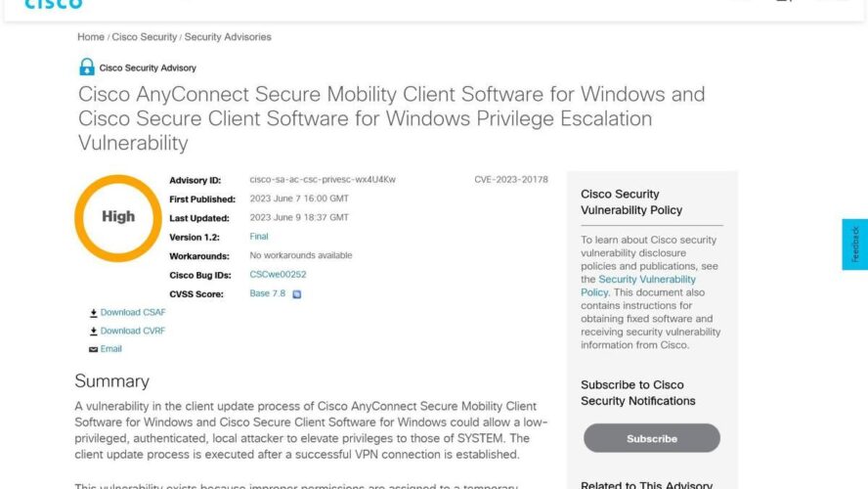Click the Email envelope icon
Image resolution: width=868 pixels, height=489 pixels.
pyautogui.click(x=94, y=349)
